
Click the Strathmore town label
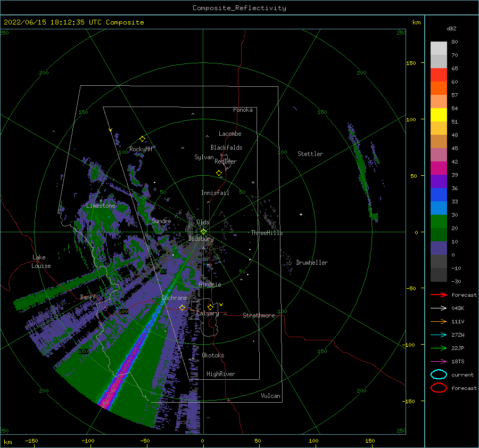[259, 315]
